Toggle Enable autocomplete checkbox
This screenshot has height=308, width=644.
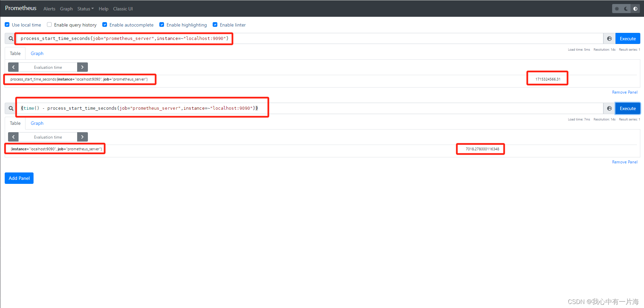point(105,25)
